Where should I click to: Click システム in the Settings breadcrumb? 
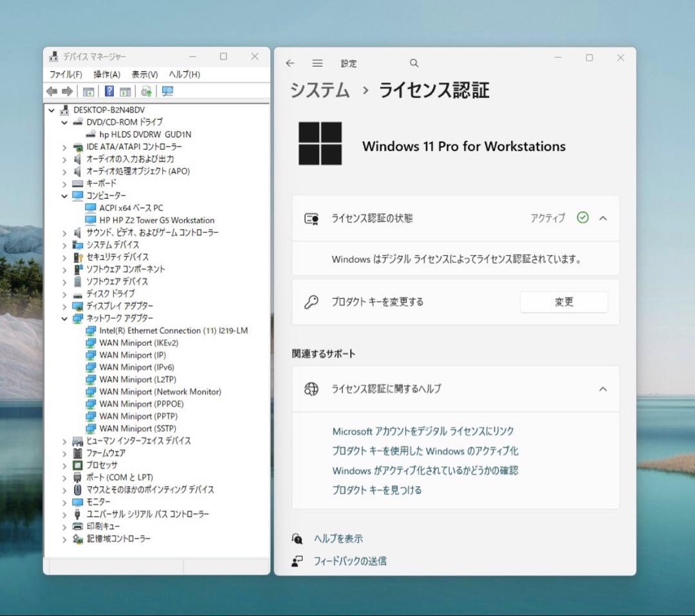point(320,91)
